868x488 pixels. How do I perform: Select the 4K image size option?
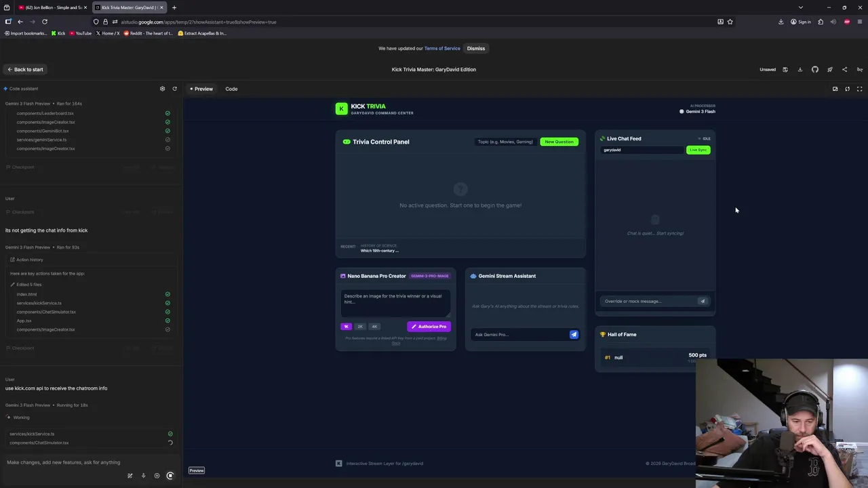(374, 327)
